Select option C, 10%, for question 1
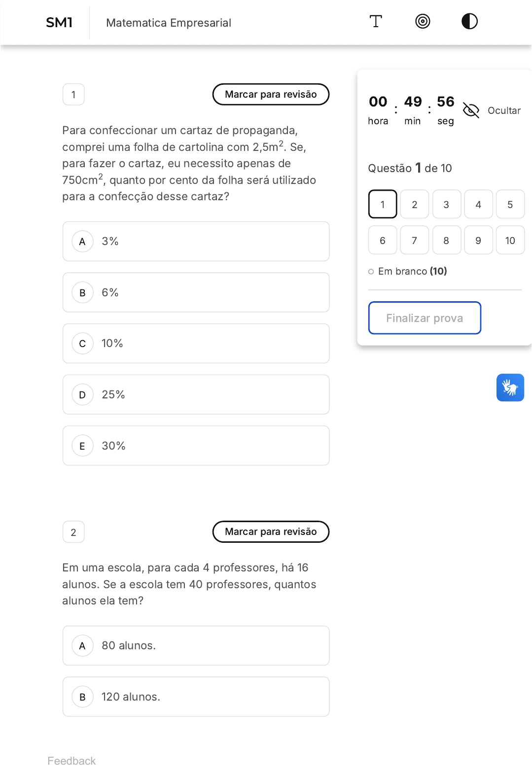The width and height of the screenshot is (532, 775). pos(196,344)
